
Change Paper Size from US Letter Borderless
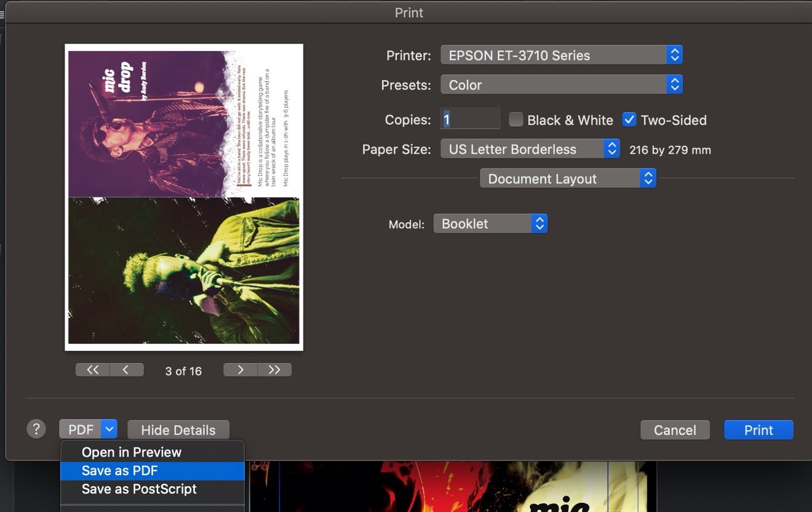(x=530, y=149)
